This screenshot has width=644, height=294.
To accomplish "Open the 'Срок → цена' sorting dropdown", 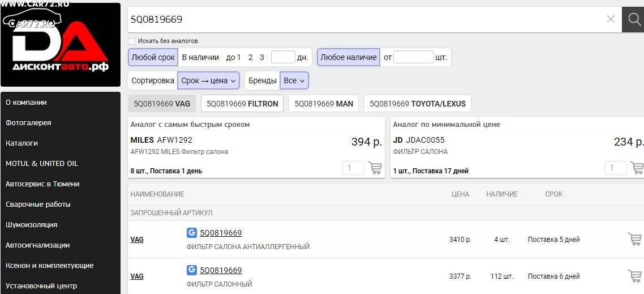I will click(209, 80).
